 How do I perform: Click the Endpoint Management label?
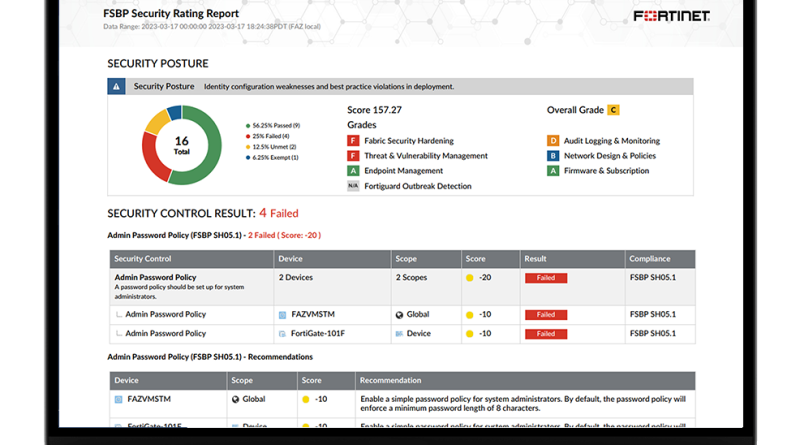tap(404, 171)
